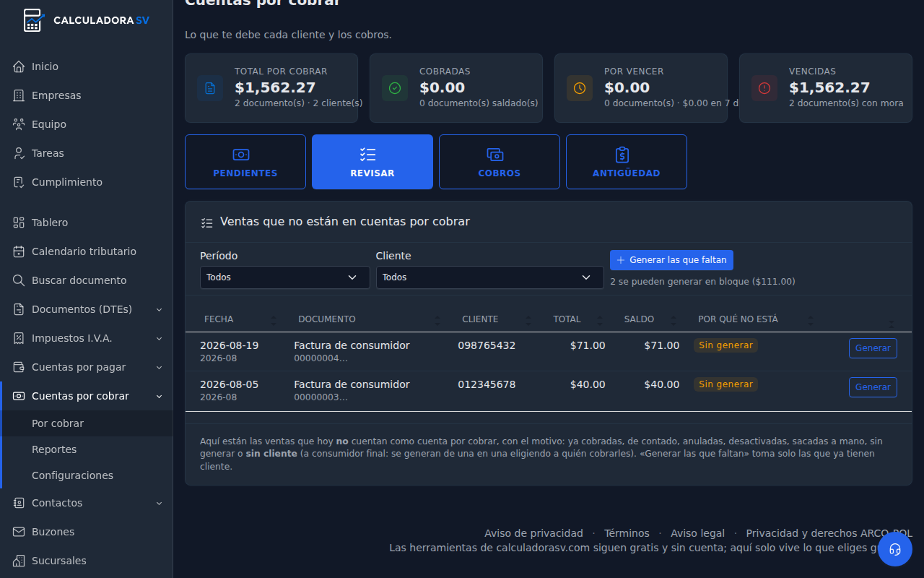Image resolution: width=924 pixels, height=578 pixels.
Task: Click the Buzones envelope icon
Action: tap(19, 532)
